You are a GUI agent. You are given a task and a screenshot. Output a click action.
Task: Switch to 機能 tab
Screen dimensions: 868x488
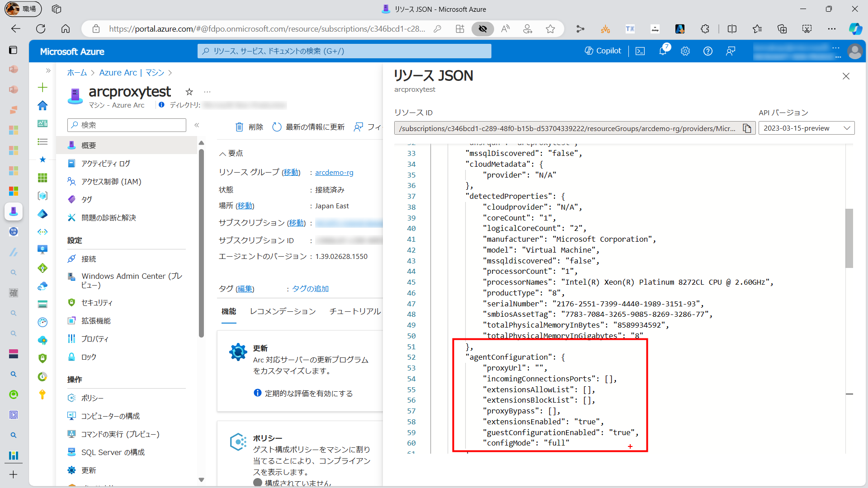[229, 311]
